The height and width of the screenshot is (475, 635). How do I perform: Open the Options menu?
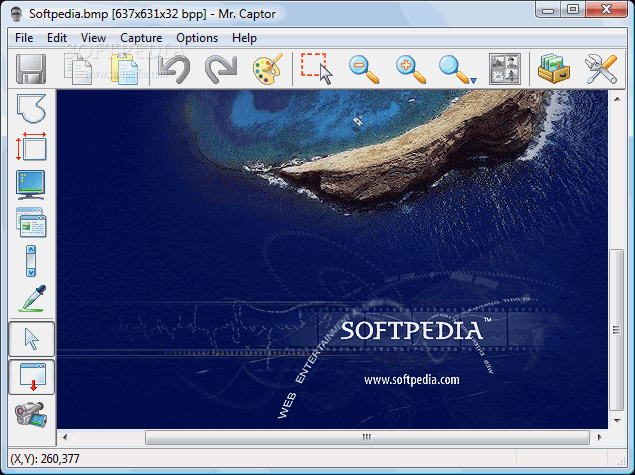(x=197, y=38)
